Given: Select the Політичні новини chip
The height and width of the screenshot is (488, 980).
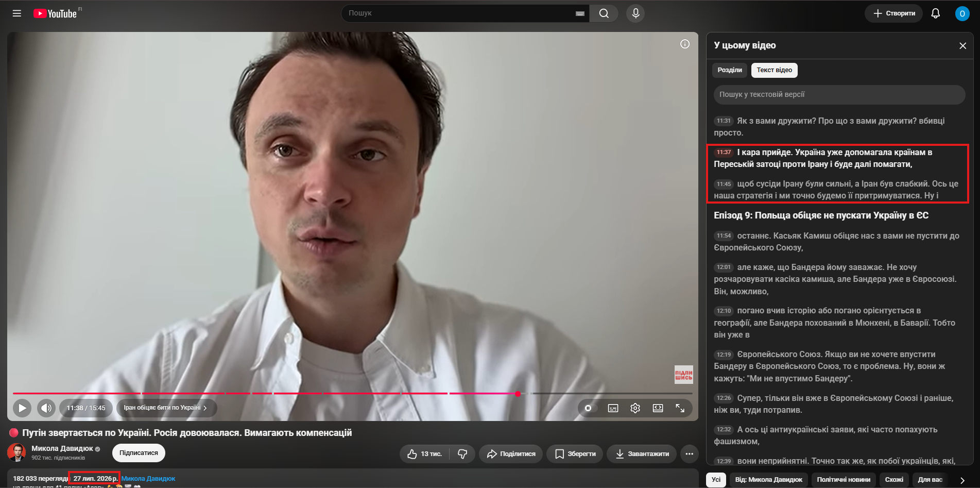Looking at the screenshot, I should (844, 480).
